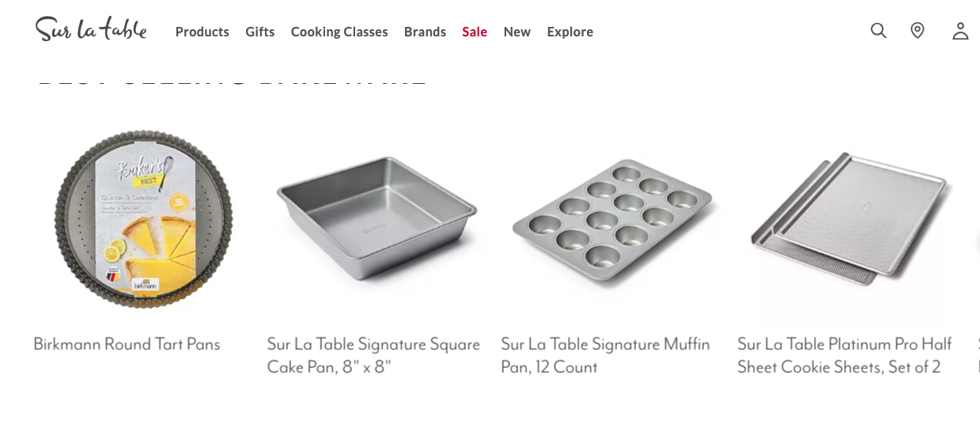Open Signature Muffin Pan product link
This screenshot has width=980, height=440.
click(605, 355)
